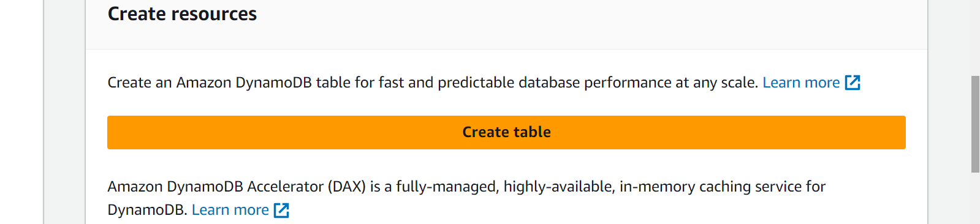Click scrollbar track above the thumb
980x224 pixels.
975,37
